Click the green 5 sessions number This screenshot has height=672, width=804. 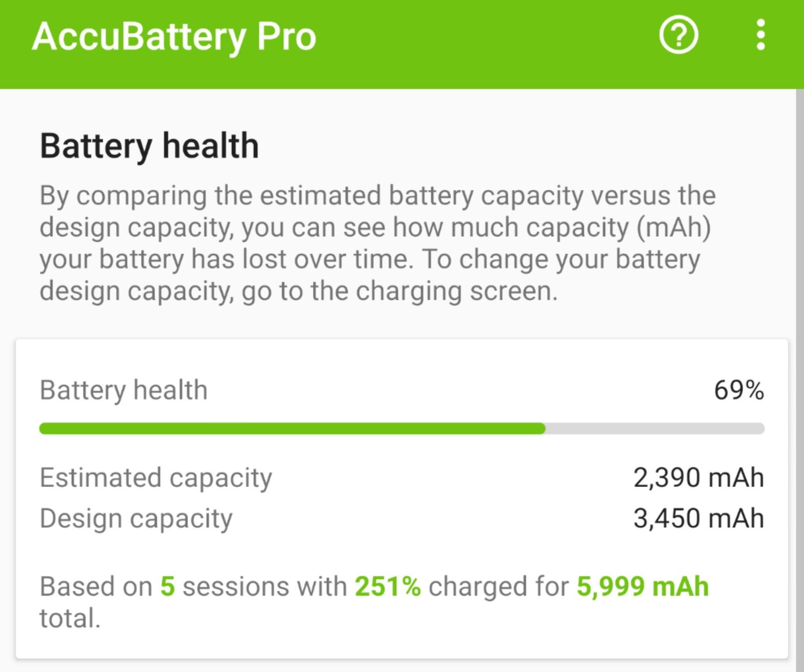click(167, 586)
